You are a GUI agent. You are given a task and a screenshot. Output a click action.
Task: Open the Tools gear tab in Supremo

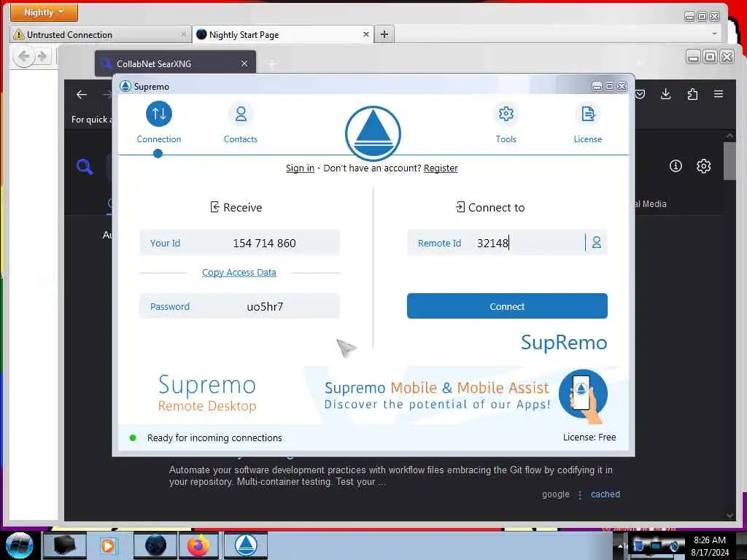[506, 122]
